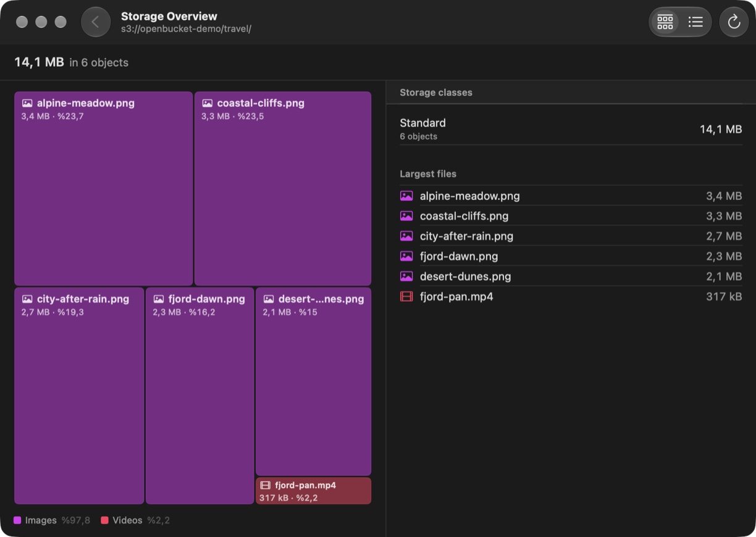756x537 pixels.
Task: Click image icon beside fjord-dawn.png in list
Action: pyautogui.click(x=406, y=256)
